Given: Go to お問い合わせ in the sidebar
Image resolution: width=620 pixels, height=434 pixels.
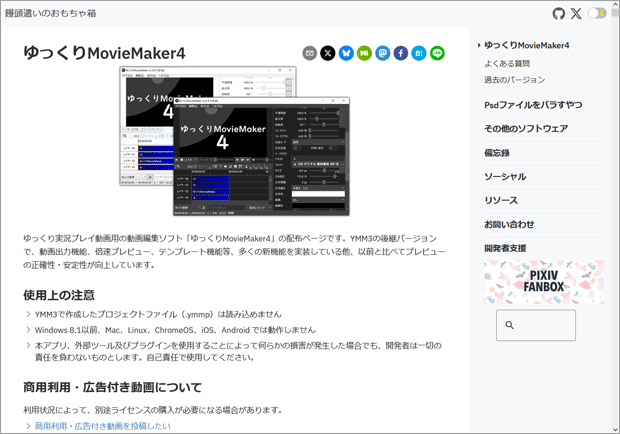Looking at the screenshot, I should coord(509,225).
